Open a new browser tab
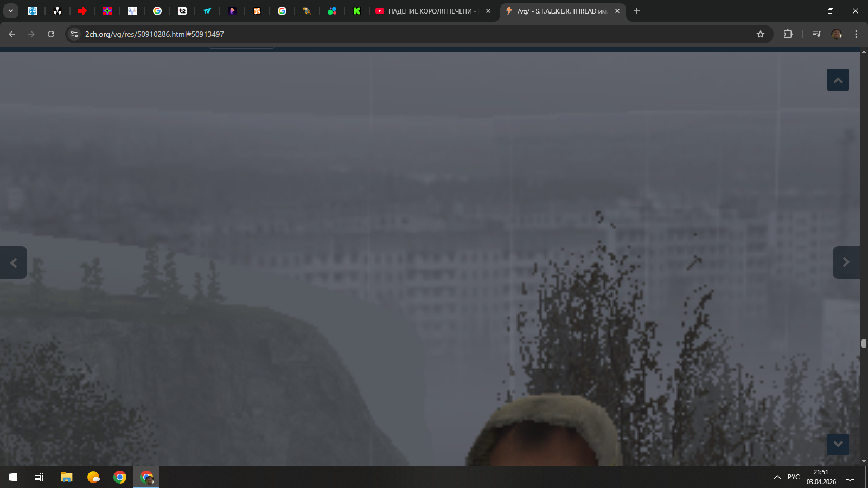This screenshot has width=868, height=488. tap(637, 11)
